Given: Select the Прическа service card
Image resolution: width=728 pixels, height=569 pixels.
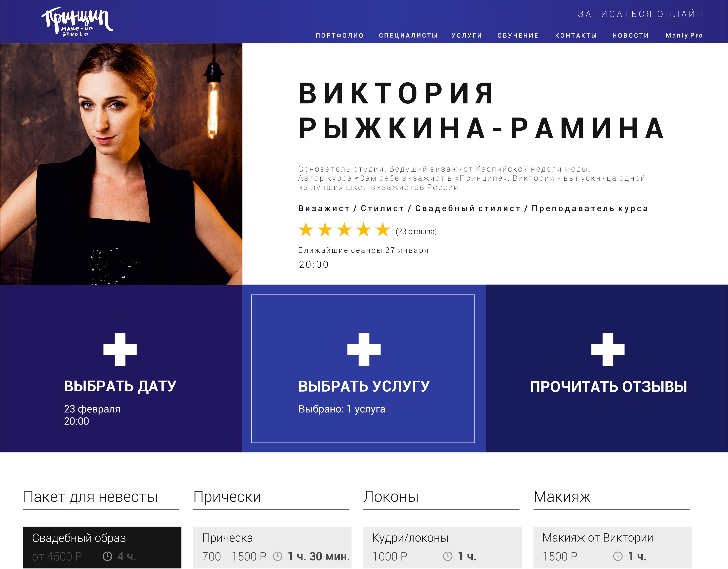Looking at the screenshot, I should (x=272, y=547).
